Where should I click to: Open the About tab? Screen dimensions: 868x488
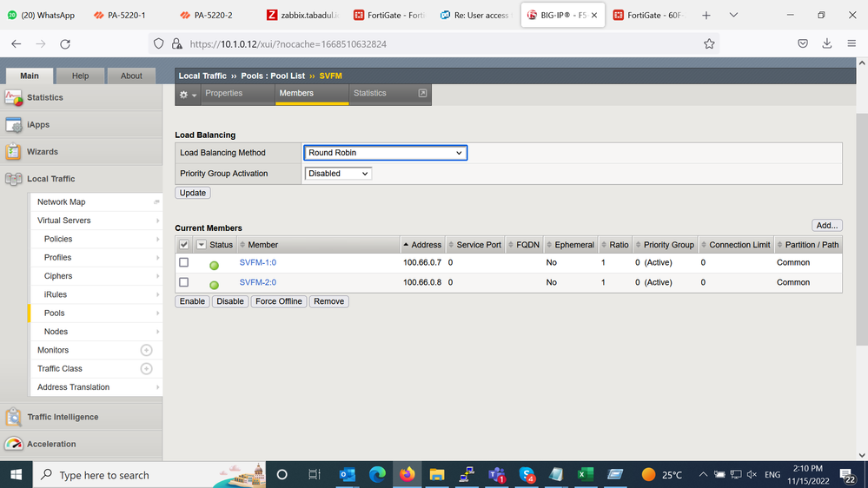coord(131,76)
